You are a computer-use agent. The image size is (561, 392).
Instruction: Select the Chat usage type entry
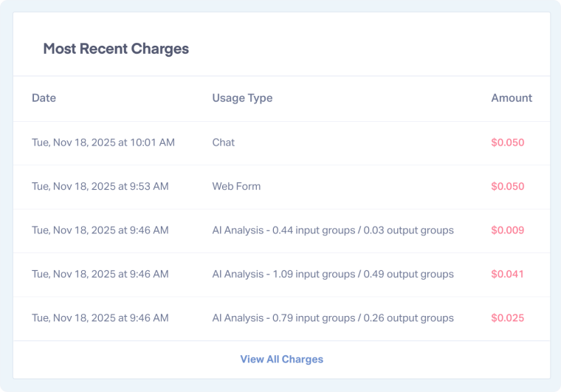(223, 142)
